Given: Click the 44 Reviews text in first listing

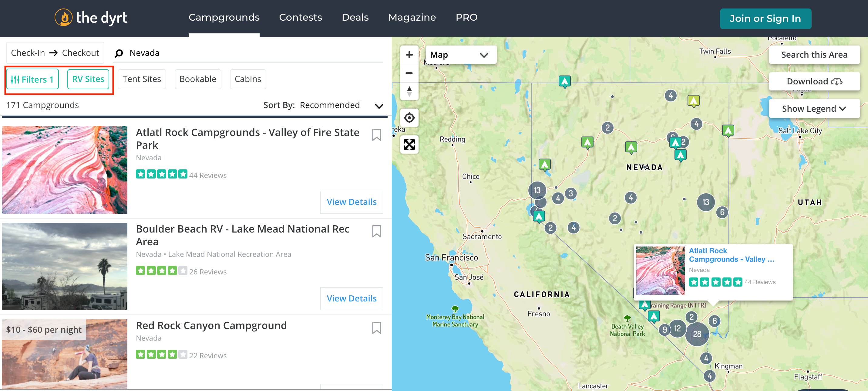Looking at the screenshot, I should tap(207, 175).
